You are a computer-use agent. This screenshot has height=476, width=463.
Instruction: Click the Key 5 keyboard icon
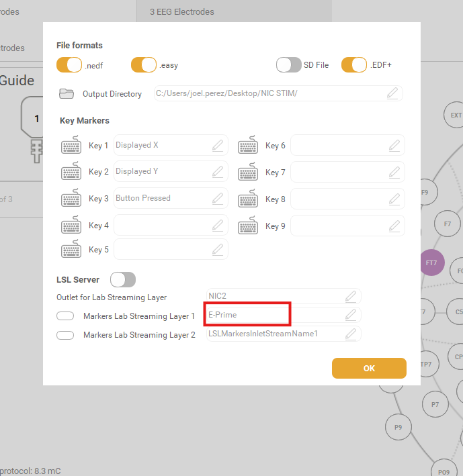click(x=71, y=249)
